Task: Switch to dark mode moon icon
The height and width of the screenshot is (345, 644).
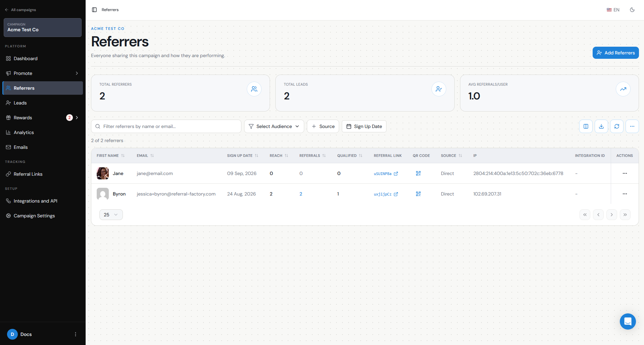Action: point(632,10)
